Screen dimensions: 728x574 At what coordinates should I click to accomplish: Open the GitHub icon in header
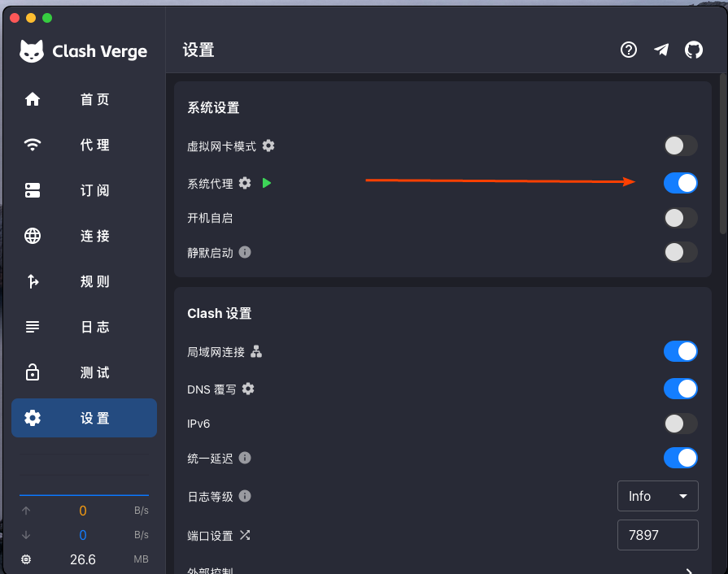pos(694,50)
